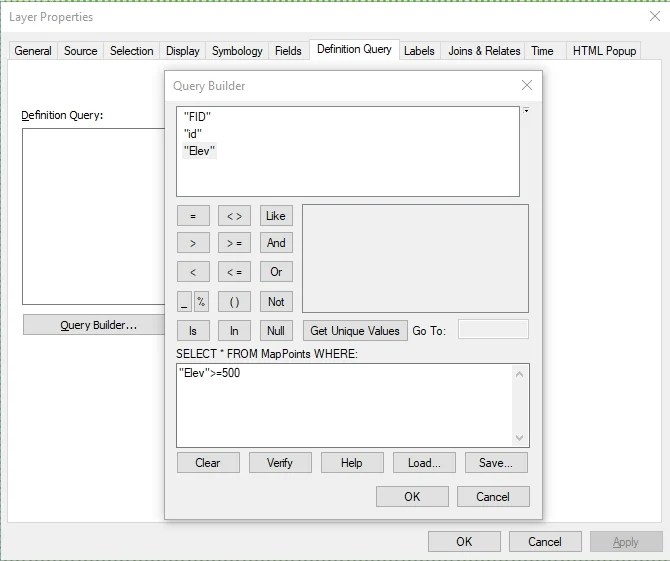The width and height of the screenshot is (670, 561).
Task: Click into the unique values list box
Action: 415,258
